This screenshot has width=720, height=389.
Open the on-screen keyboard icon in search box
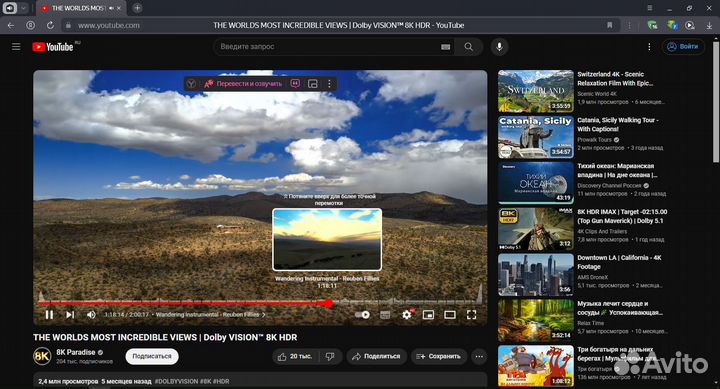click(445, 47)
